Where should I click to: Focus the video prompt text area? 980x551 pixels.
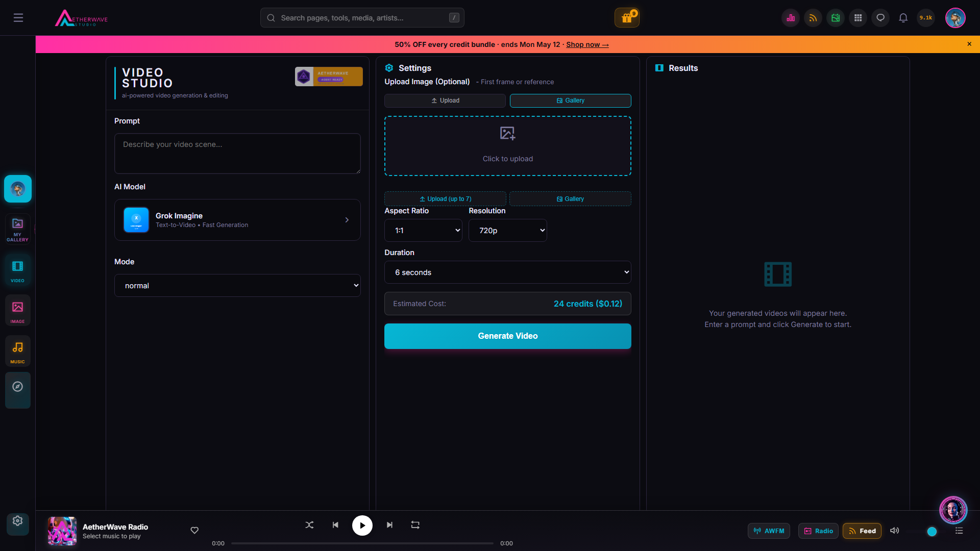237,154
